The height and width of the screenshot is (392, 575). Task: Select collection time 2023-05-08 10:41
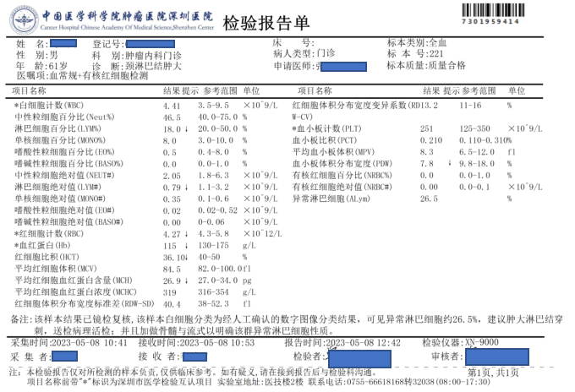click(x=89, y=343)
